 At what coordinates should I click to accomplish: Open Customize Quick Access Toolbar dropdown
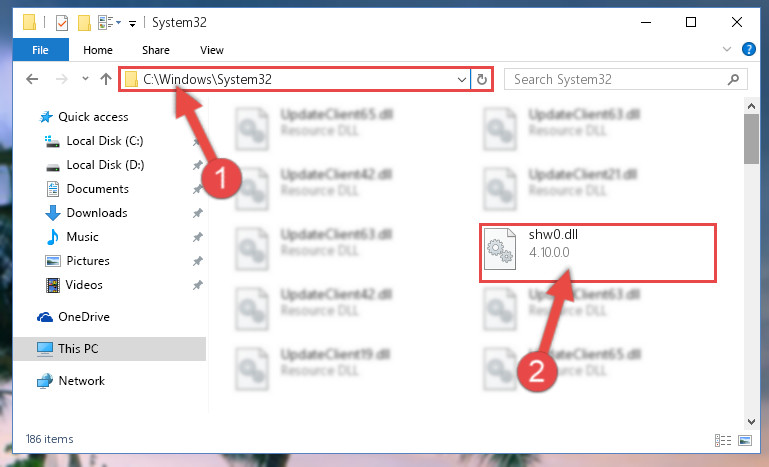click(x=132, y=23)
